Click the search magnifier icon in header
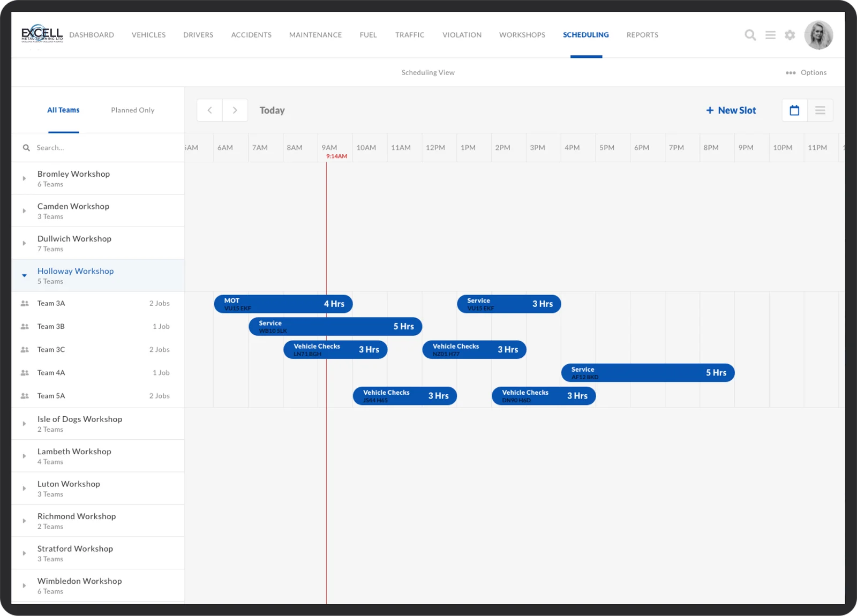 tap(750, 35)
